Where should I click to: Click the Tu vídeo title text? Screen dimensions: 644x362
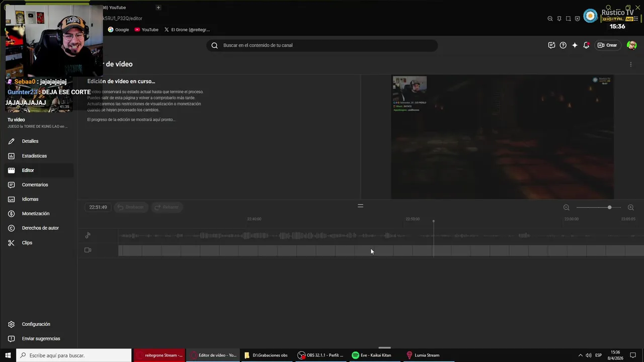(16, 120)
